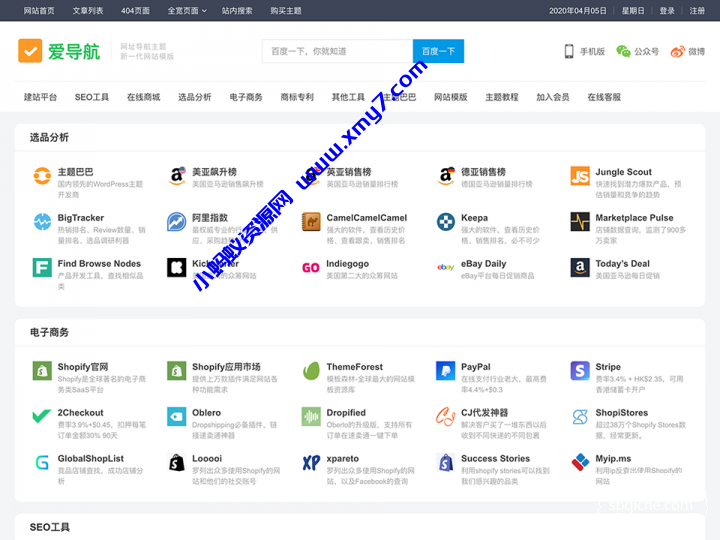This screenshot has width=720, height=540.
Task: Click the 爱导航 orange checkmark logo
Action: 30,51
